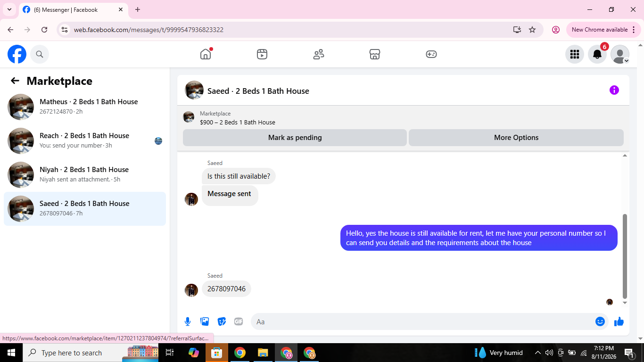Open the Reels video icon
The width and height of the screenshot is (644, 362).
(x=262, y=54)
